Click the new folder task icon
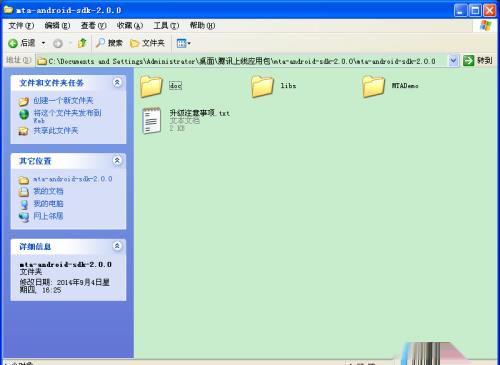This screenshot has height=365, width=500. (x=24, y=101)
